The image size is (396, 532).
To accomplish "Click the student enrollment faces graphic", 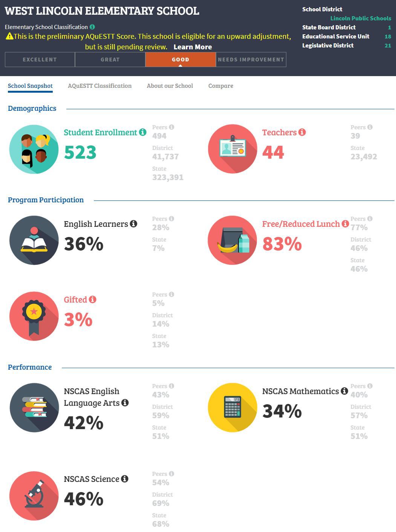I will [34, 149].
